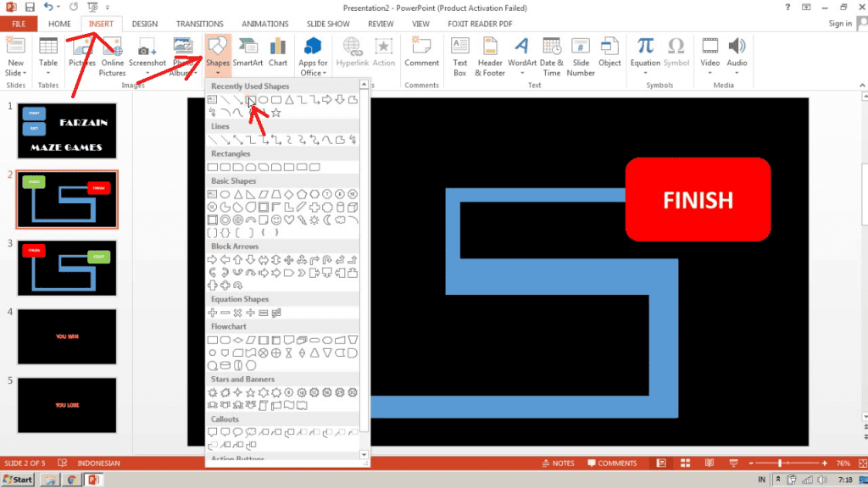
Task: Pick the Chevron block arrow
Action: (302, 273)
